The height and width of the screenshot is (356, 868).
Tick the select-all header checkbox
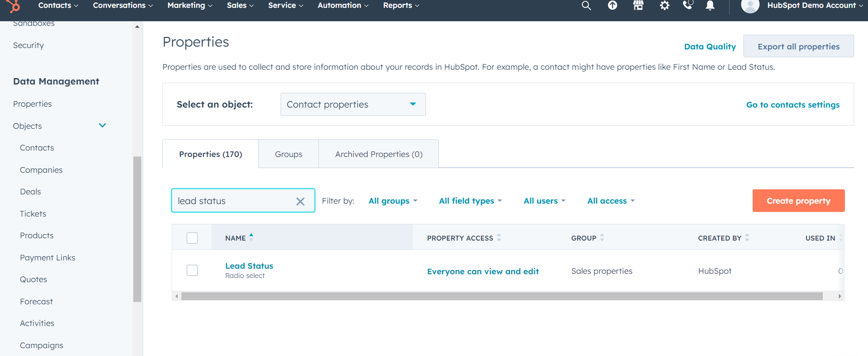pyautogui.click(x=192, y=238)
